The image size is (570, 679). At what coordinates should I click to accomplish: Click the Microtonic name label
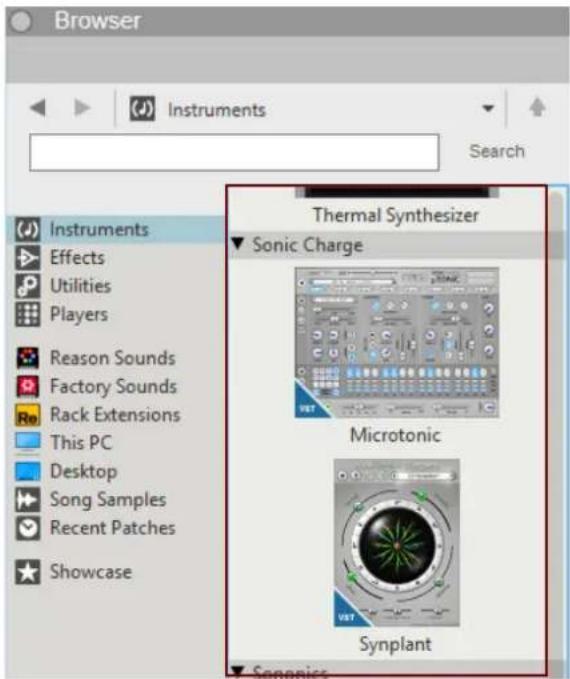pyautogui.click(x=395, y=435)
